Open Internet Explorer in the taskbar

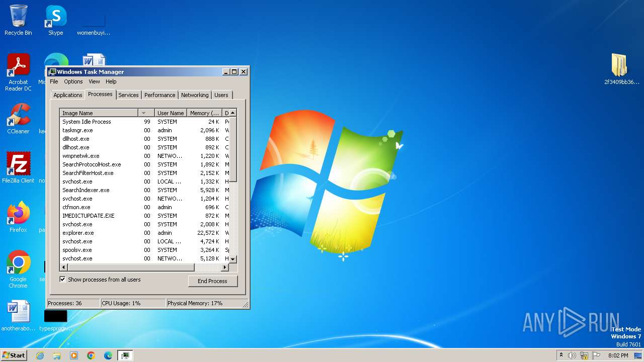(40, 355)
